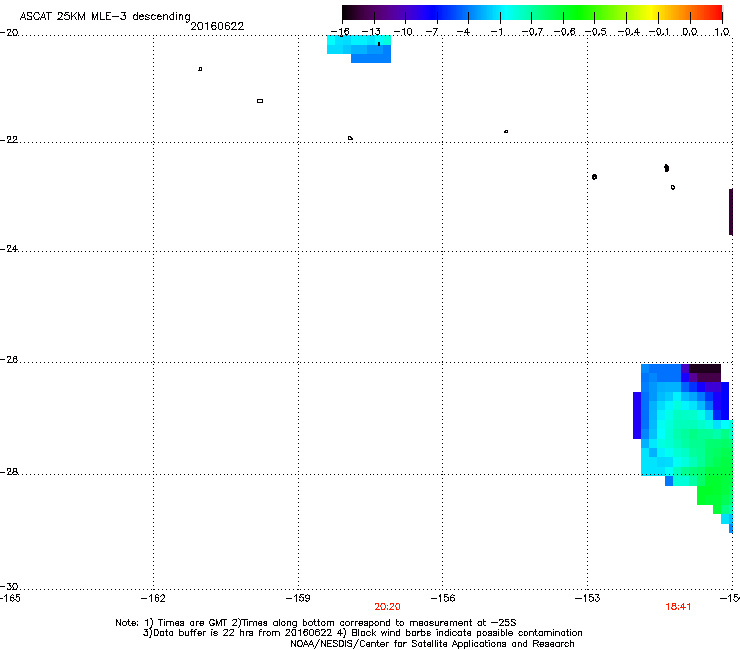Select the -7 color bar label

pos(431,32)
